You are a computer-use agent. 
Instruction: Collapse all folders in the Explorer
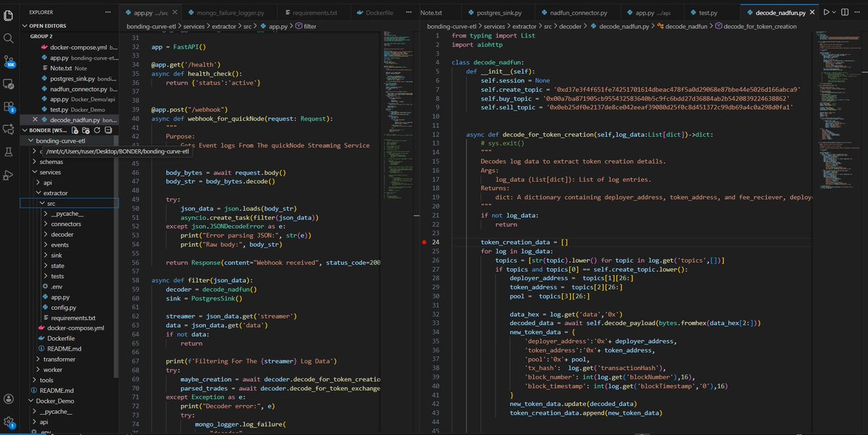tap(109, 130)
